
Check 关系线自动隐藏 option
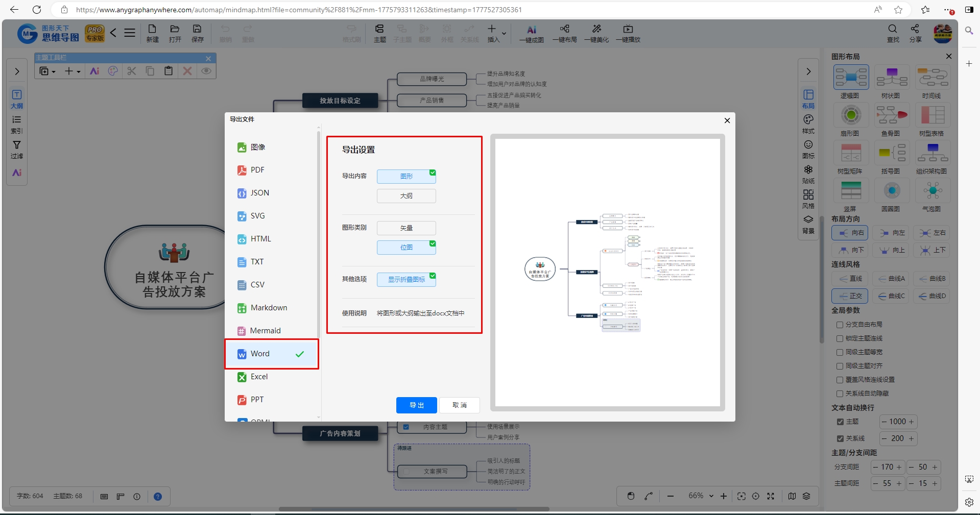[x=840, y=394]
